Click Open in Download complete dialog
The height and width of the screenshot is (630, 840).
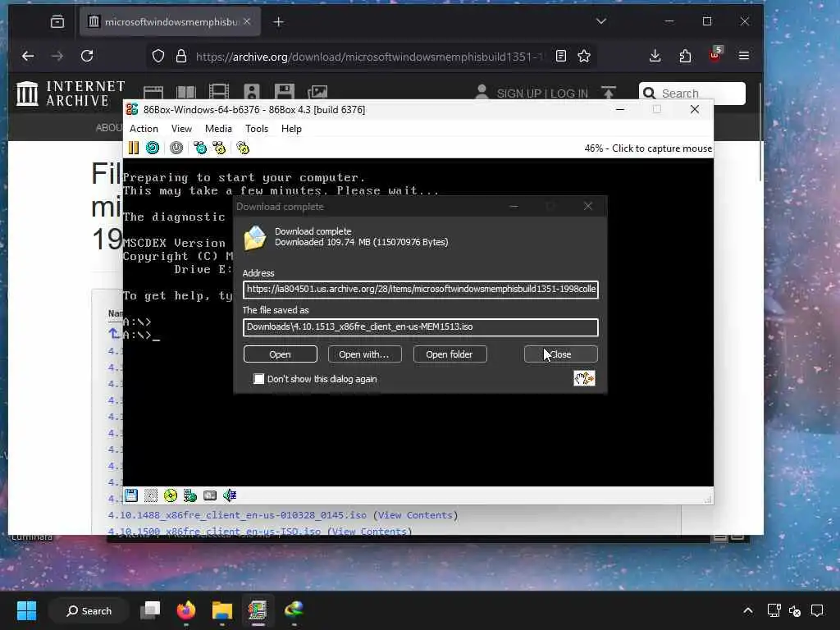point(281,354)
